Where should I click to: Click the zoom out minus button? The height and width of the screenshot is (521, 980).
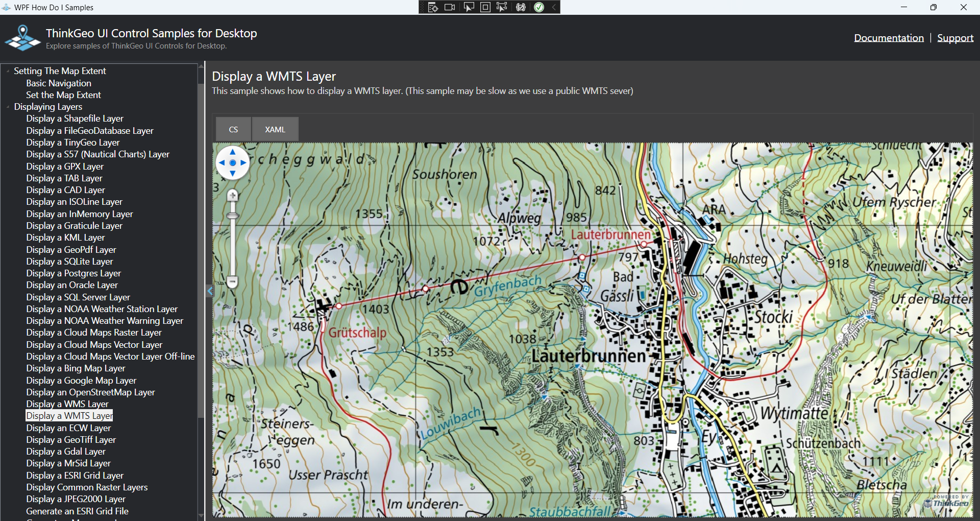click(x=232, y=281)
